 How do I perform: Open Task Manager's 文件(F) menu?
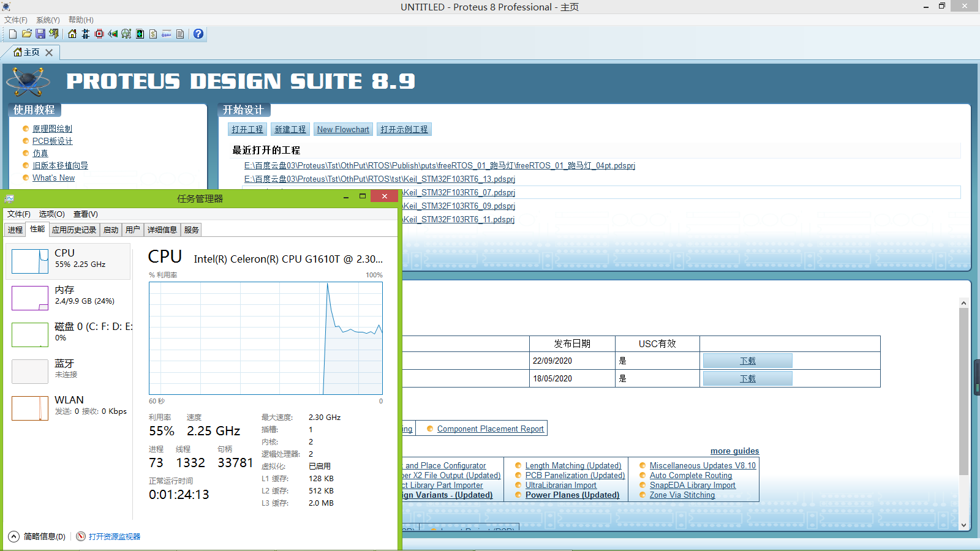[19, 214]
